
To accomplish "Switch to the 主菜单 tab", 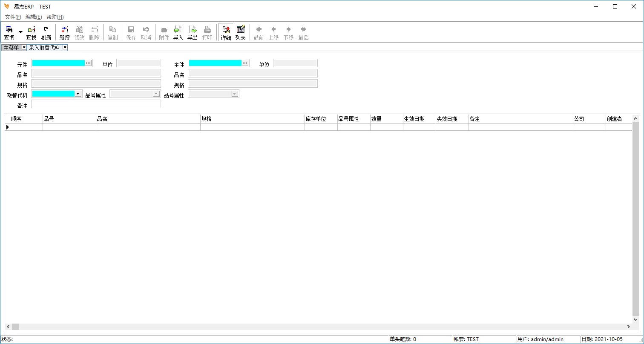I will [x=11, y=48].
